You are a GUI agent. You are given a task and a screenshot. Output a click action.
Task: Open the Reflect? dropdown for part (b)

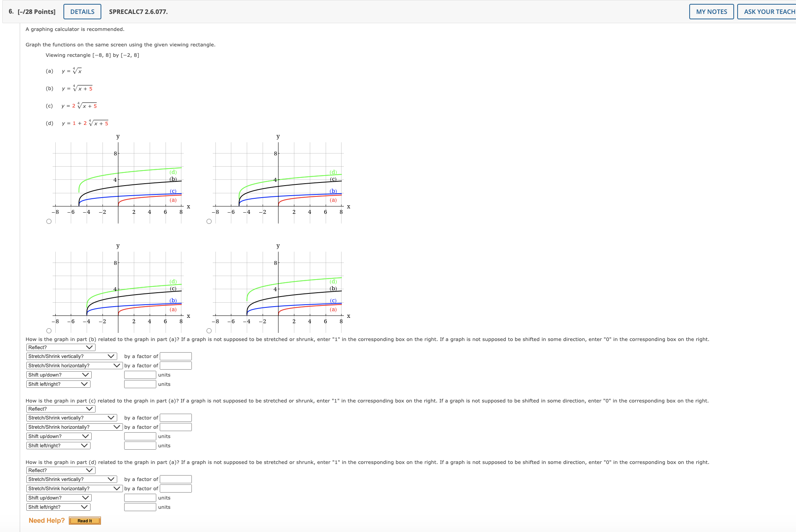coord(60,347)
